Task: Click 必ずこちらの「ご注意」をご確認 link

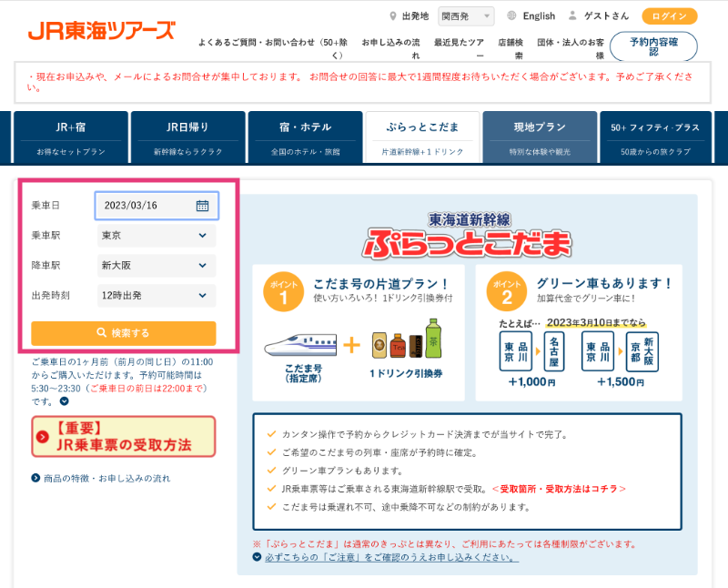Action: pos(392,557)
